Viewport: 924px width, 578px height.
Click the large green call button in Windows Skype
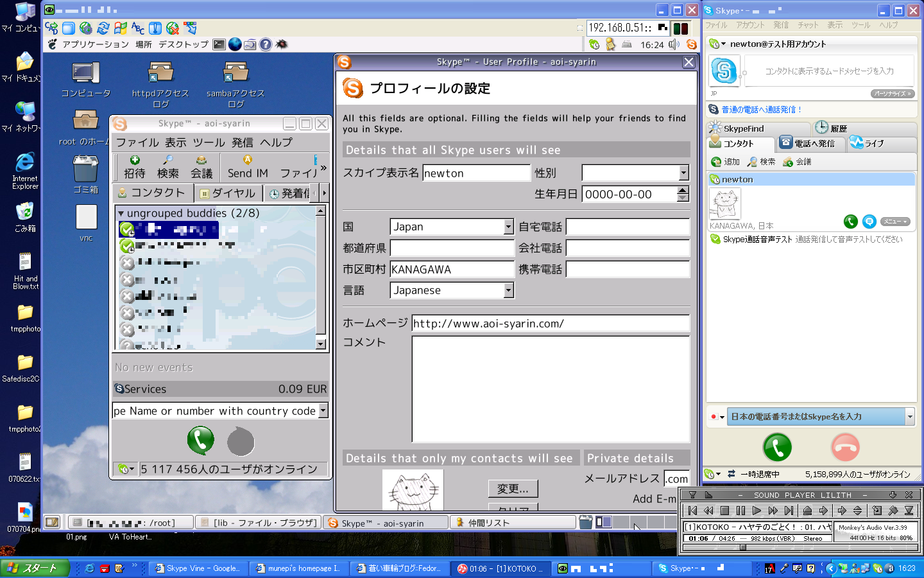coord(777,447)
